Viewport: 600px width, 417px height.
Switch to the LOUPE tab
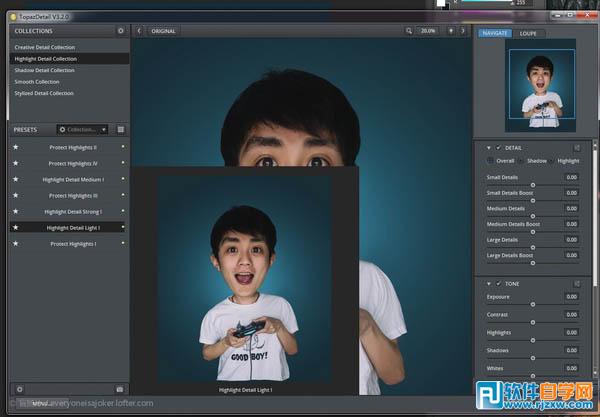[x=528, y=33]
